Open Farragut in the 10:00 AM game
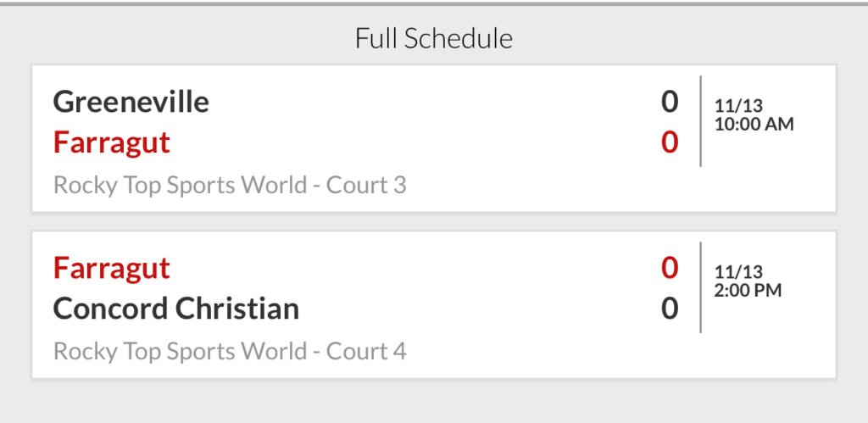 pos(111,142)
